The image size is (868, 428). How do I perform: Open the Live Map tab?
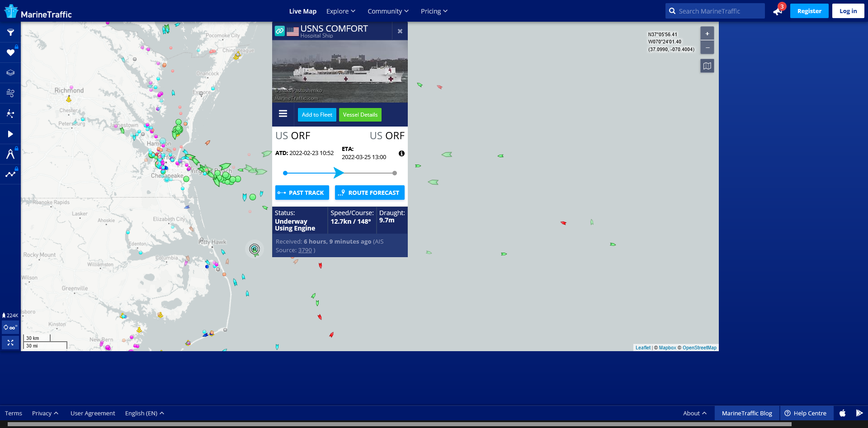303,11
